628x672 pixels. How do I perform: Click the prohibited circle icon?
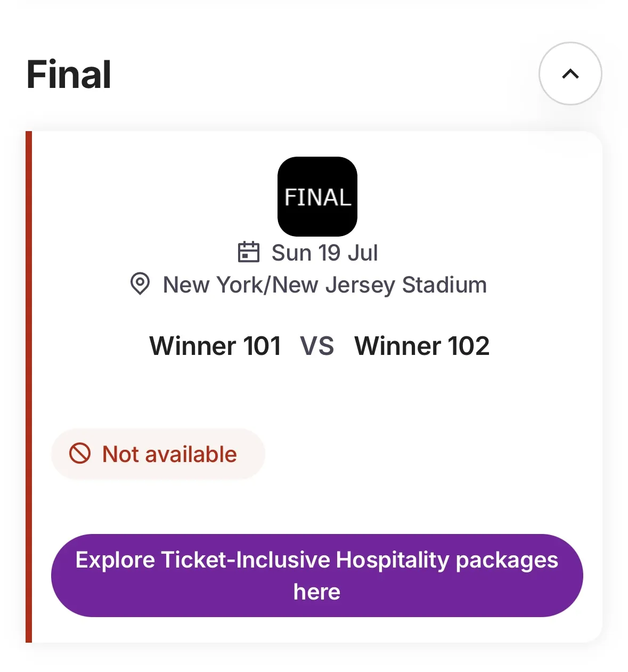pos(80,454)
